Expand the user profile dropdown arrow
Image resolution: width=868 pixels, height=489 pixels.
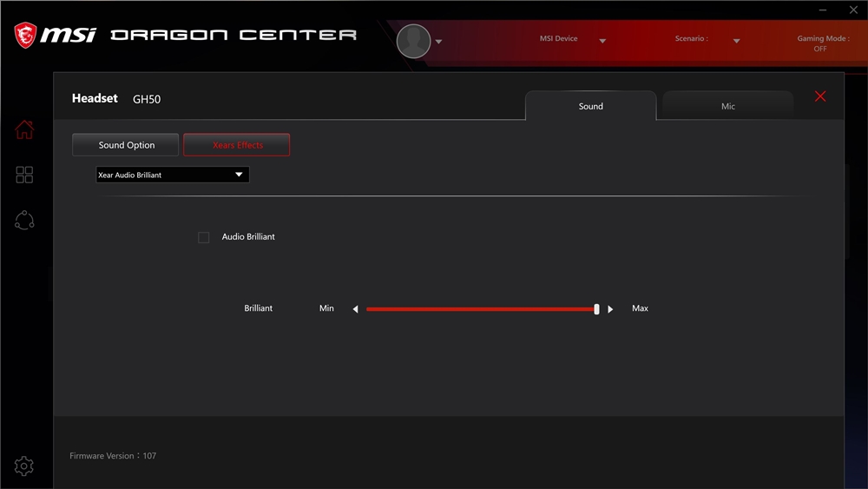[438, 42]
